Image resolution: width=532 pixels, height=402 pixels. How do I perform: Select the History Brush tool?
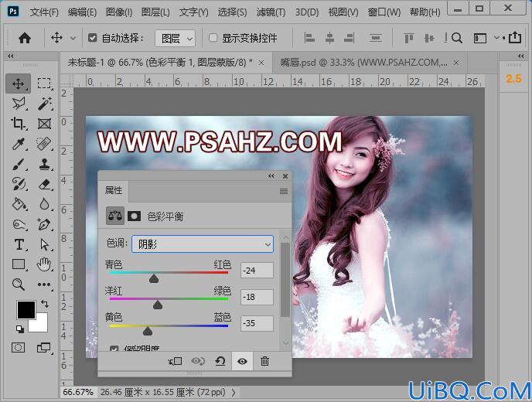19,184
